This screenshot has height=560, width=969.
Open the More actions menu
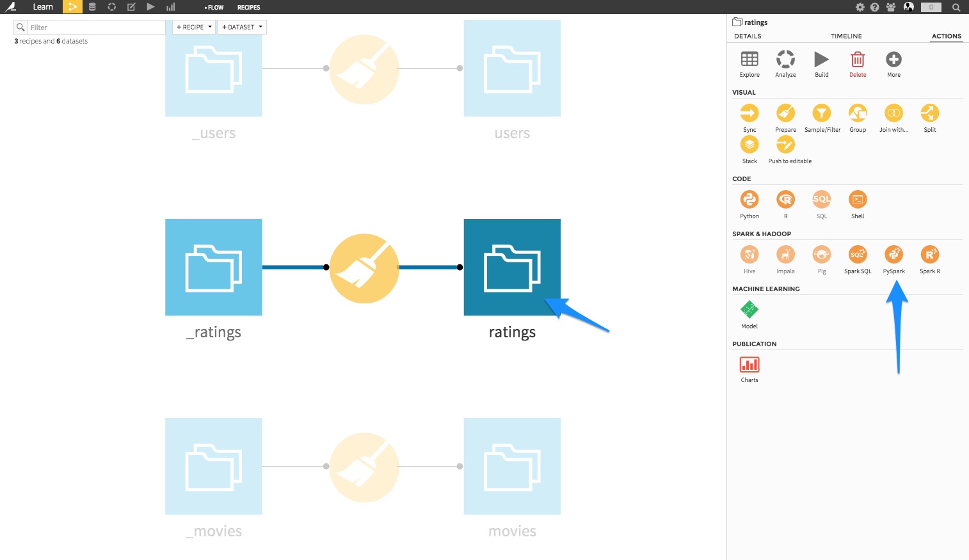tap(893, 63)
